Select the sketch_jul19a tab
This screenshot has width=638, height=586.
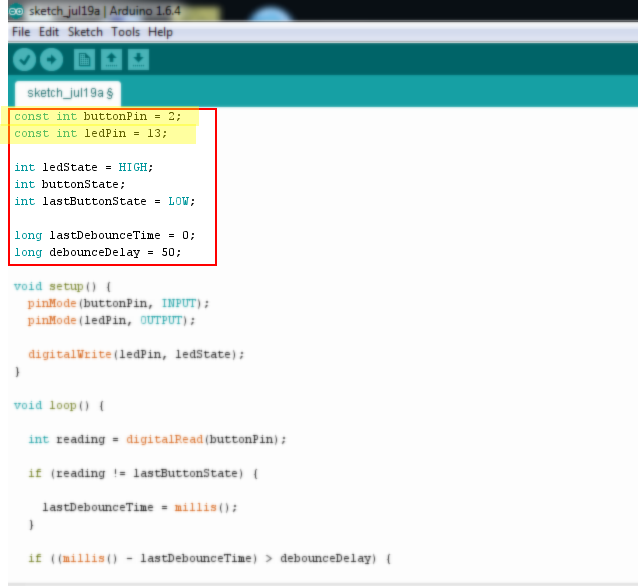click(68, 93)
